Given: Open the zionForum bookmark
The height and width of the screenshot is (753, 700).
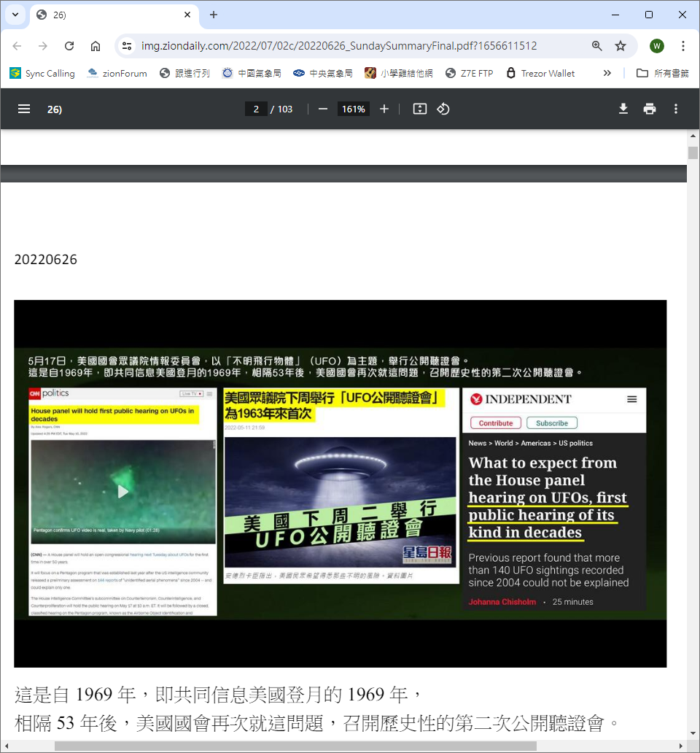Looking at the screenshot, I should coord(117,73).
